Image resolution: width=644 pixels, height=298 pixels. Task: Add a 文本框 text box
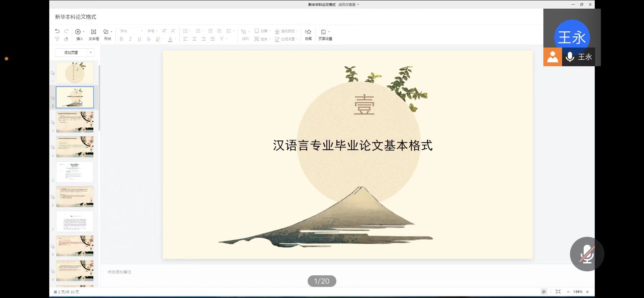(93, 35)
